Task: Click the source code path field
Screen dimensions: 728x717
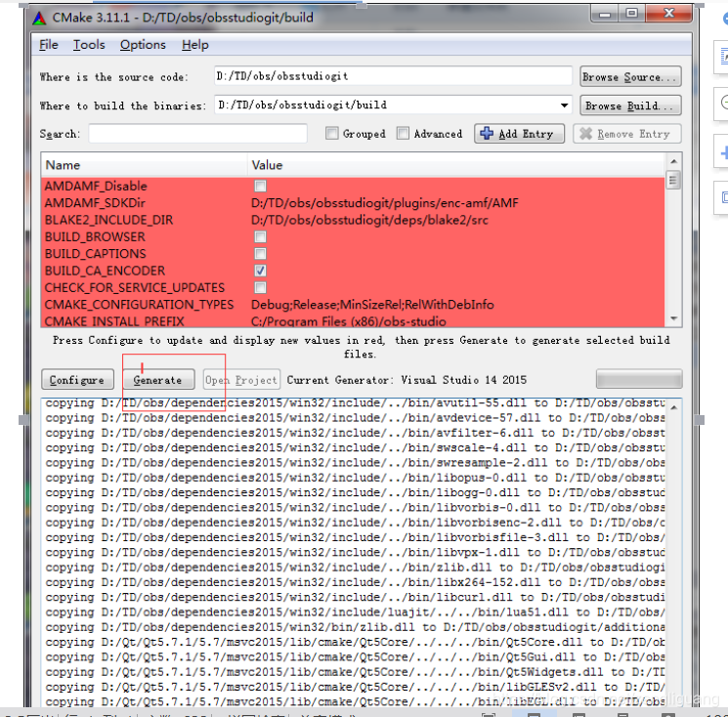Action: 393,76
